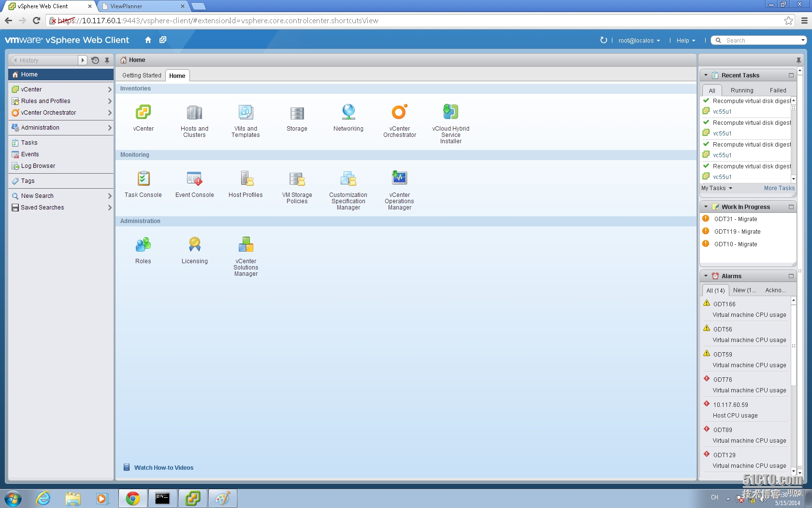Open the search options dropdown arrow

(803, 41)
